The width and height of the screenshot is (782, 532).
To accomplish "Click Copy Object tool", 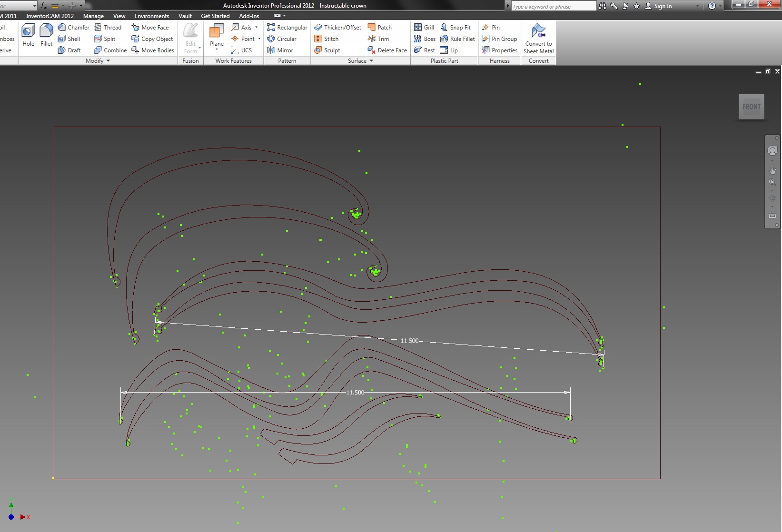I will [152, 39].
